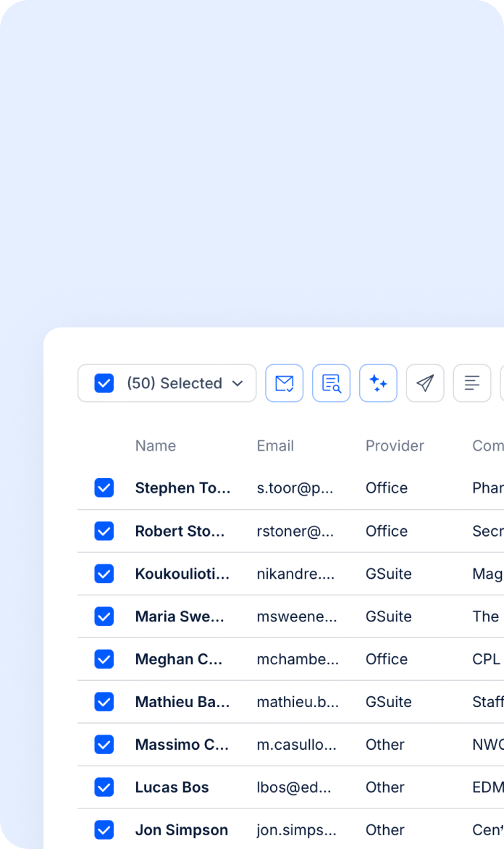
Task: Click CPL company cell in Meghan row
Action: [486, 659]
